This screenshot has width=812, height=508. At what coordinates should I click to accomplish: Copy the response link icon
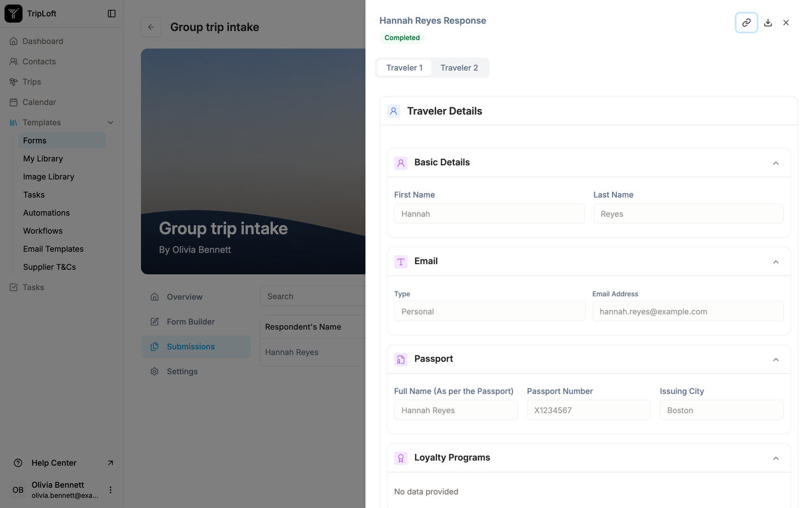click(x=746, y=23)
